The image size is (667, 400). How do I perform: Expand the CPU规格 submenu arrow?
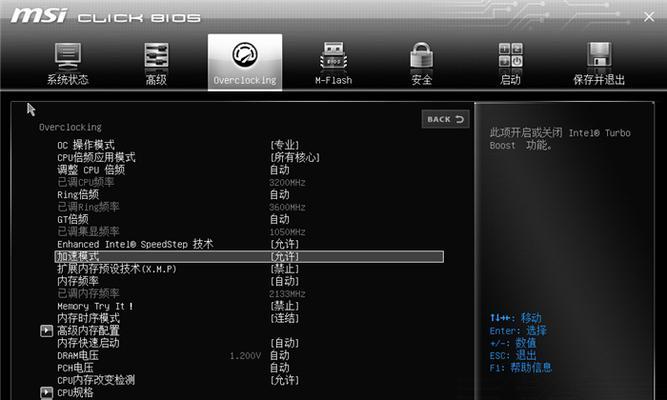[x=46, y=392]
